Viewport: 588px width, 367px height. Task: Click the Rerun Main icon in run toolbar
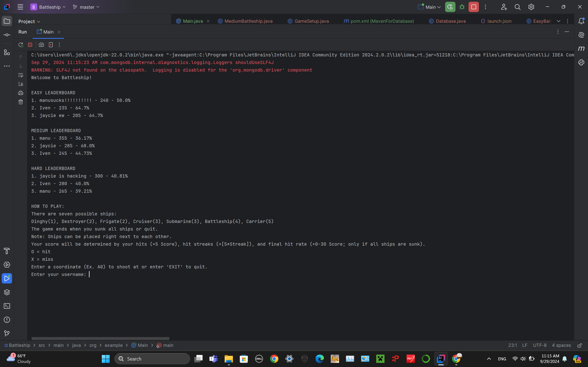(21, 45)
